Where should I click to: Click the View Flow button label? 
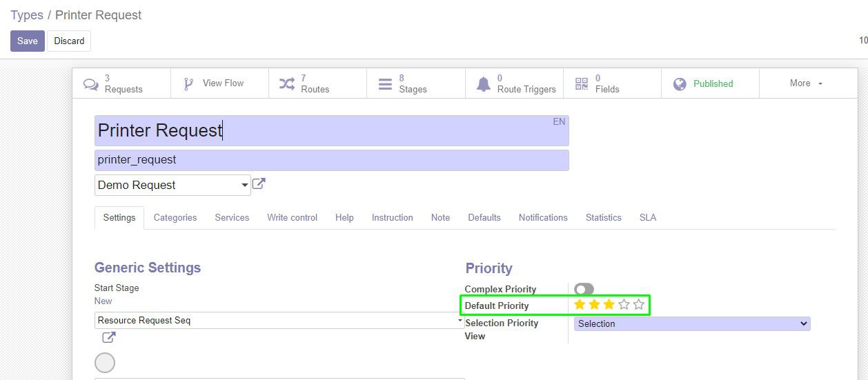(223, 83)
